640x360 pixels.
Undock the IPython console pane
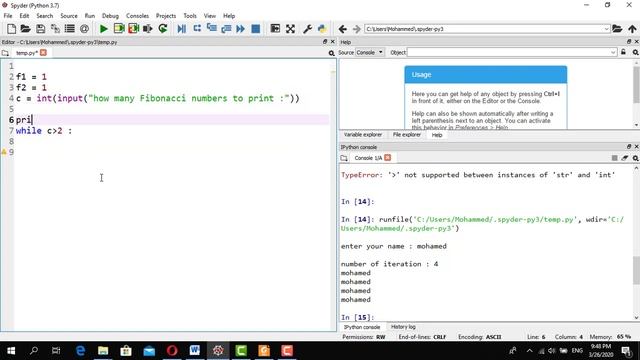click(x=629, y=147)
